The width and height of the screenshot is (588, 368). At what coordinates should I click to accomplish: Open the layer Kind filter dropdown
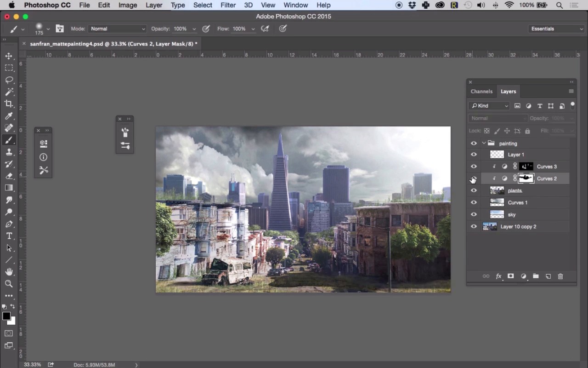coord(489,106)
